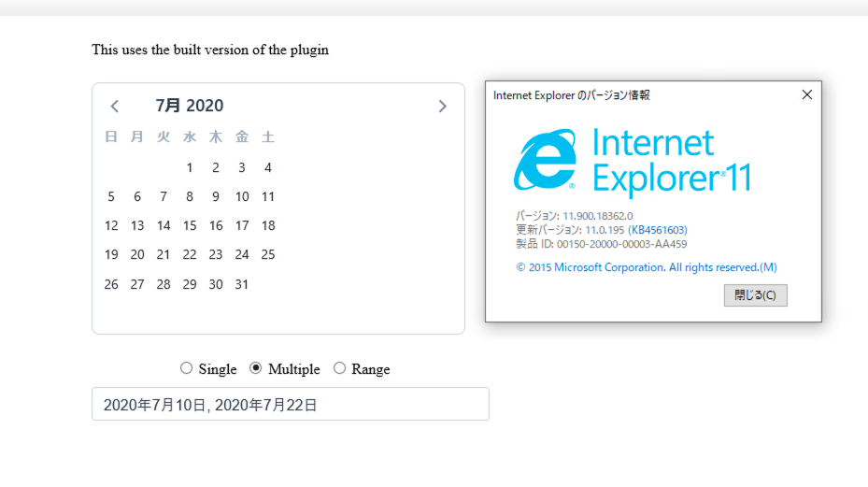Pick July 30 in the calendar
The image size is (868, 487).
pyautogui.click(x=216, y=284)
